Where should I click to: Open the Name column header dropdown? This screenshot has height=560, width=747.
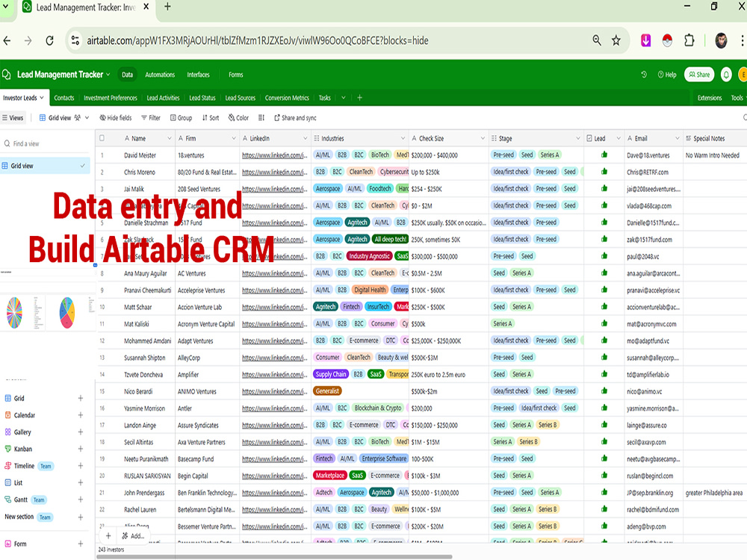[169, 138]
